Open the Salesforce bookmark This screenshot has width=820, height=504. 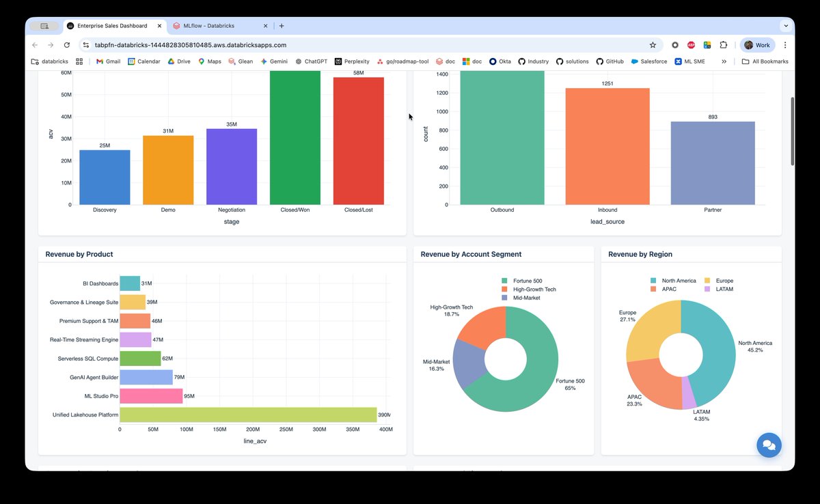(x=649, y=61)
